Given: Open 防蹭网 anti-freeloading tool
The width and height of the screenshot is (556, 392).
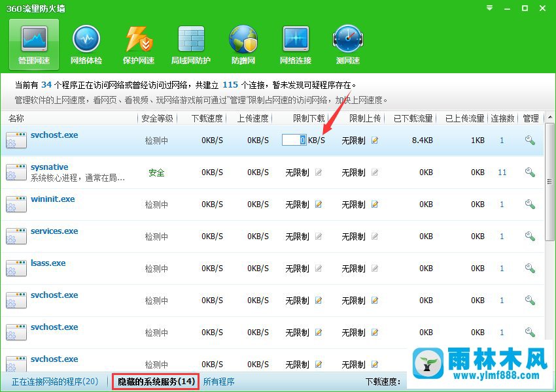Looking at the screenshot, I should click(243, 44).
